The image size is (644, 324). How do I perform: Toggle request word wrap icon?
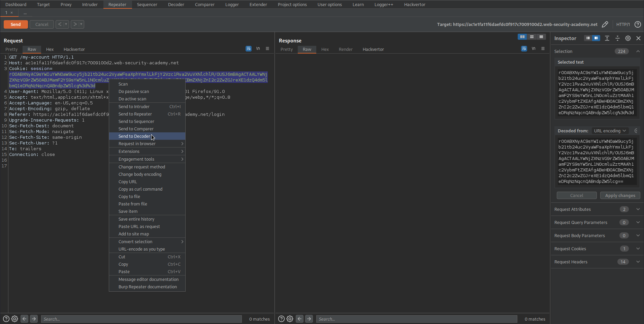point(249,49)
